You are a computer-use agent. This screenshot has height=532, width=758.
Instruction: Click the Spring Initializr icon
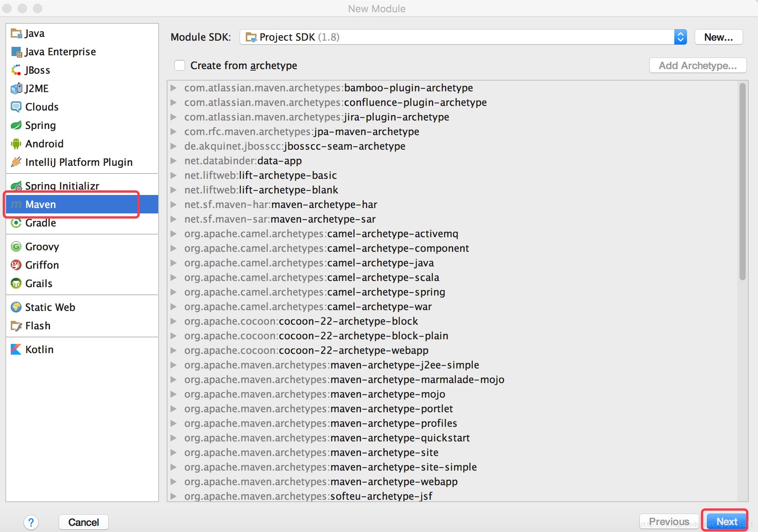(x=16, y=186)
